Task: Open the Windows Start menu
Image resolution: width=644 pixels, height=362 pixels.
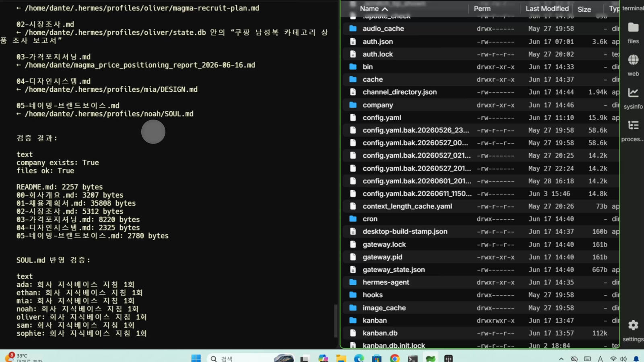Action: pos(196,358)
